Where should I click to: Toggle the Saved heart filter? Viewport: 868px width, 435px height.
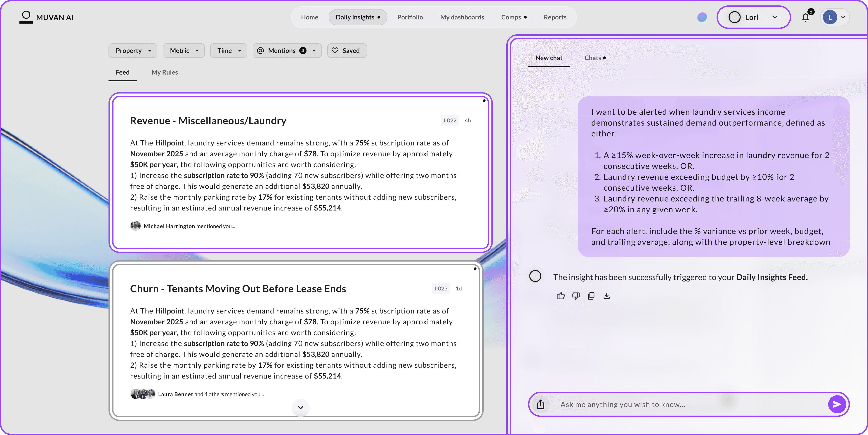click(347, 51)
